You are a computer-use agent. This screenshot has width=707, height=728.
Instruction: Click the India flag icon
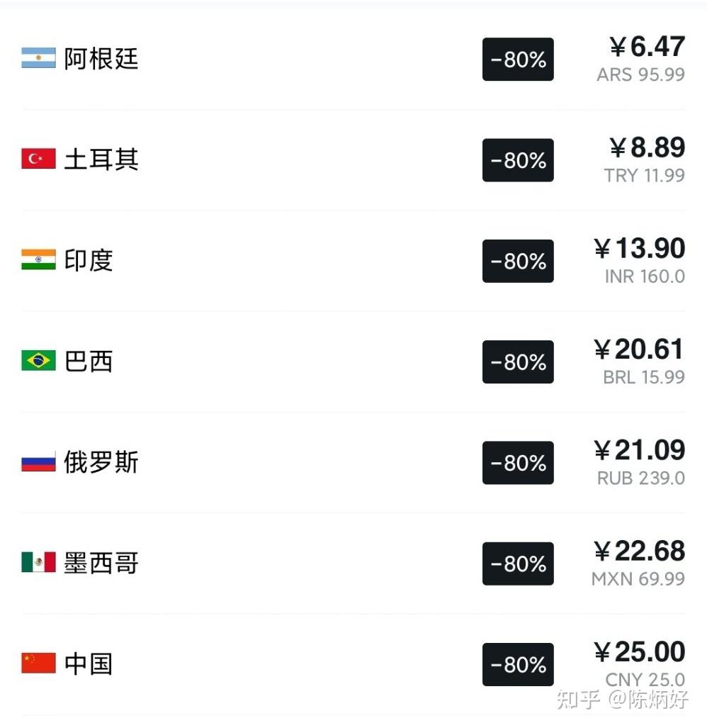coord(38,259)
